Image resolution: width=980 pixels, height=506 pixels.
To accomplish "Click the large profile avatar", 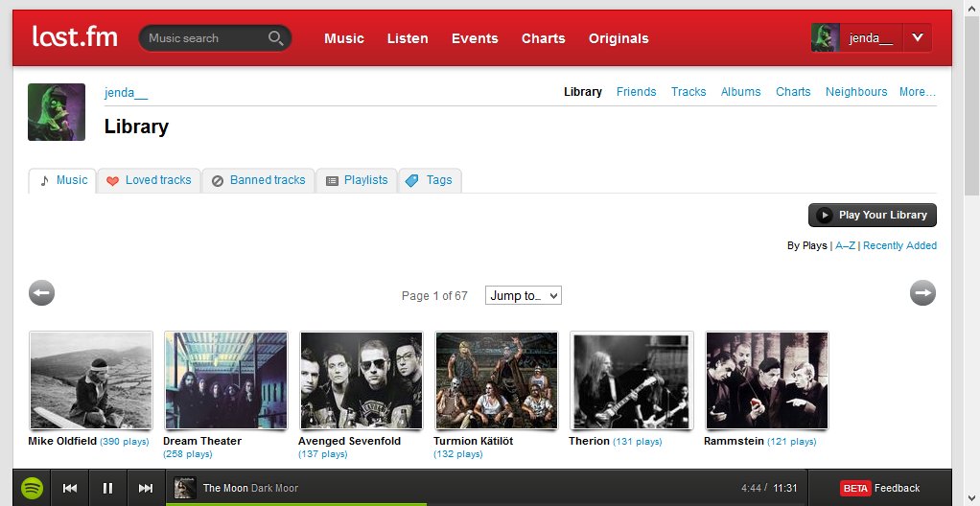I will (57, 112).
